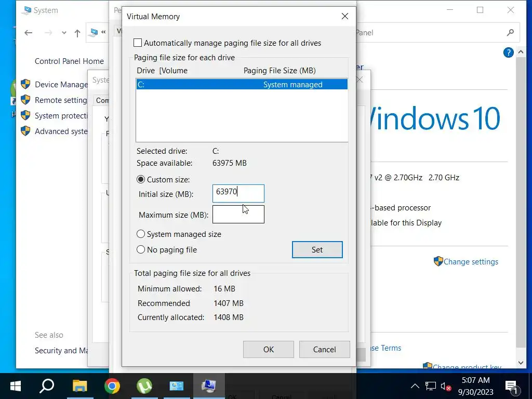The height and width of the screenshot is (399, 532).
Task: Cancel the Virtual Memory dialog
Action: point(324,350)
